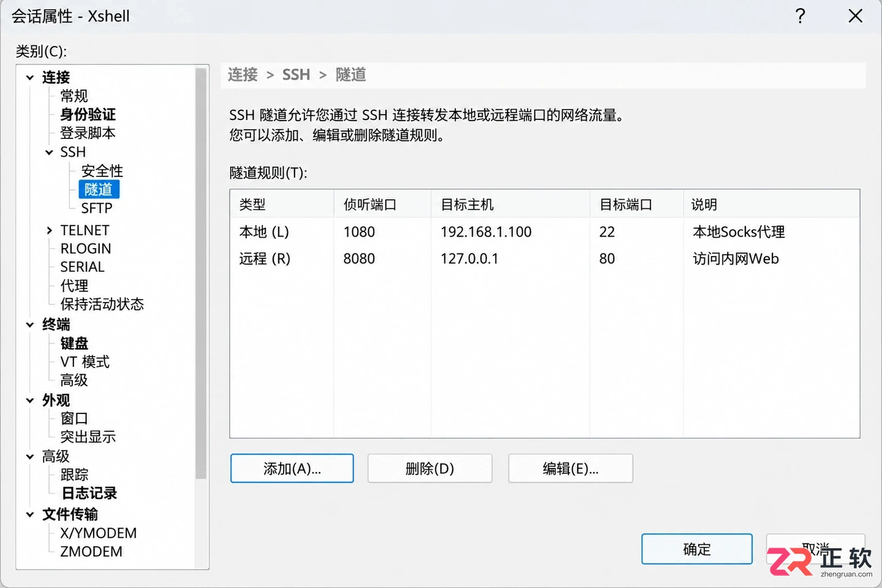Open the 编辑(E)... rule editor
This screenshot has width=882, height=588.
[x=571, y=469]
